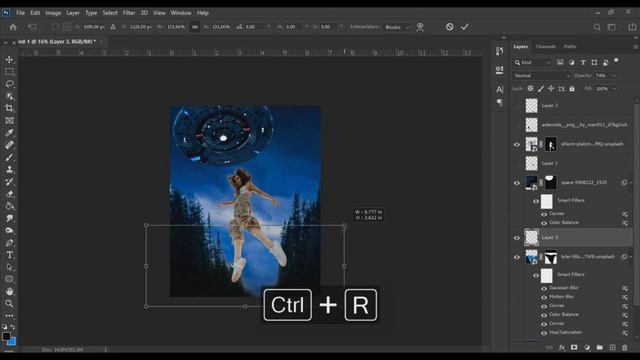Switch to the Paths tab
This screenshot has height=360, width=640.
point(570,47)
